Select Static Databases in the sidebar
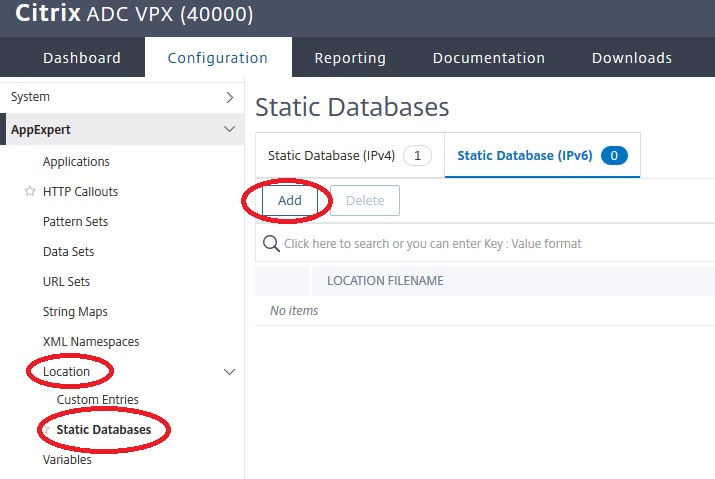715x479 pixels. click(x=104, y=430)
